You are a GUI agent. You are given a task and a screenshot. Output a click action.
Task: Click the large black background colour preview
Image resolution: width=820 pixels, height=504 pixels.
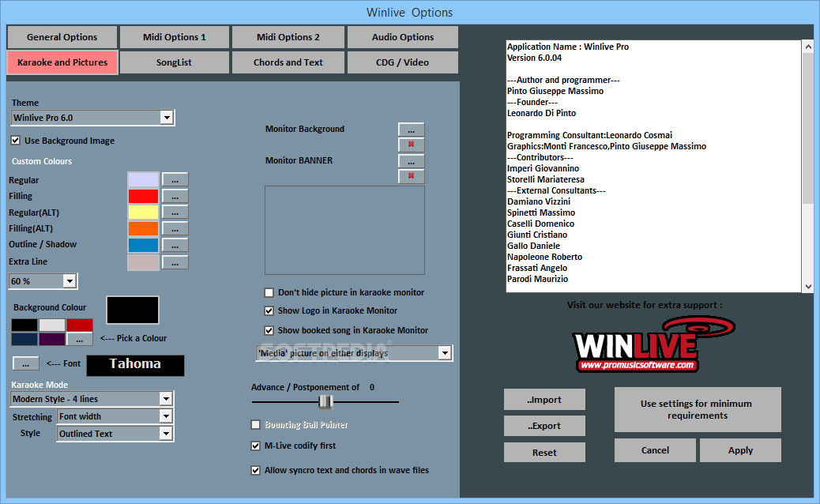(133, 310)
